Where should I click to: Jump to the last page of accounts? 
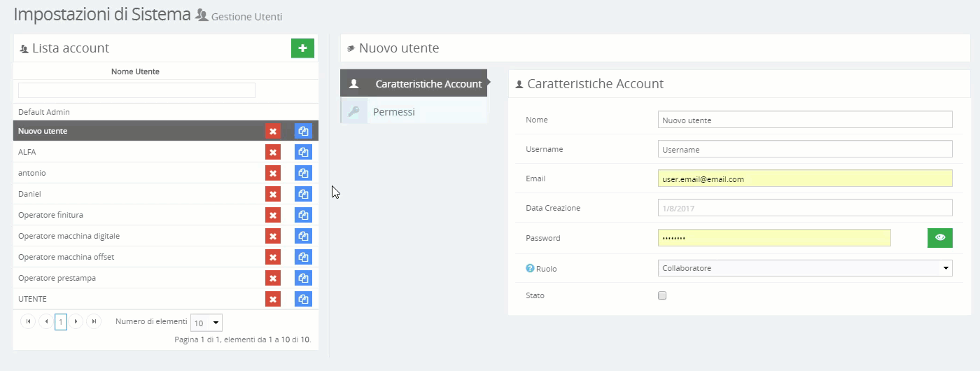coord(94,322)
